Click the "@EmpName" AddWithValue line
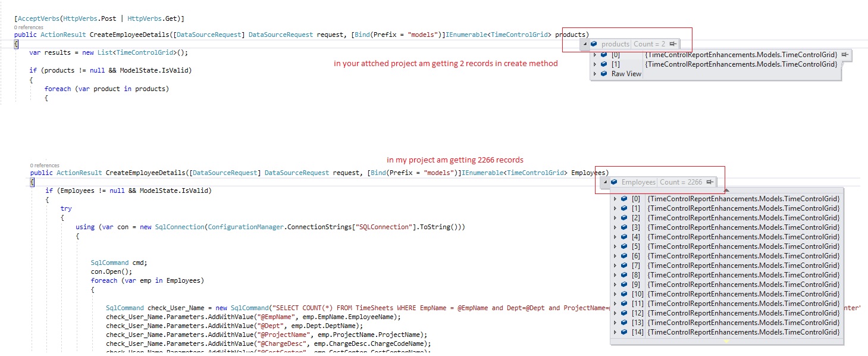The width and height of the screenshot is (868, 356). pos(253,317)
